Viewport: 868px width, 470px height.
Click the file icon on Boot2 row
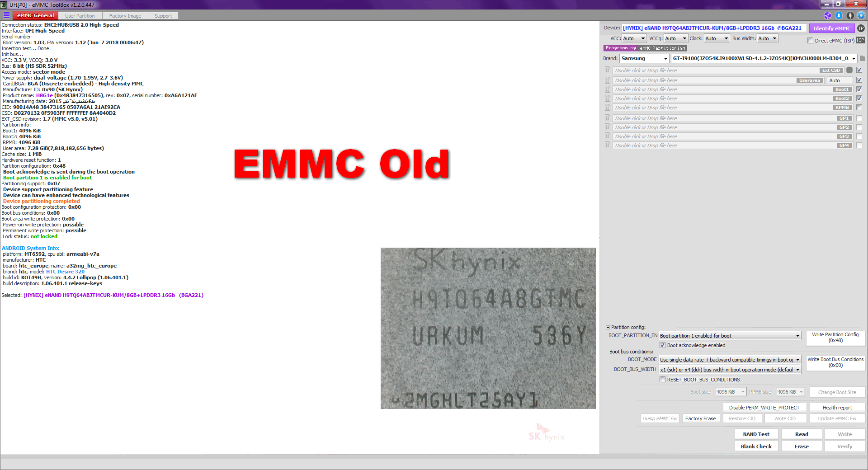608,98
